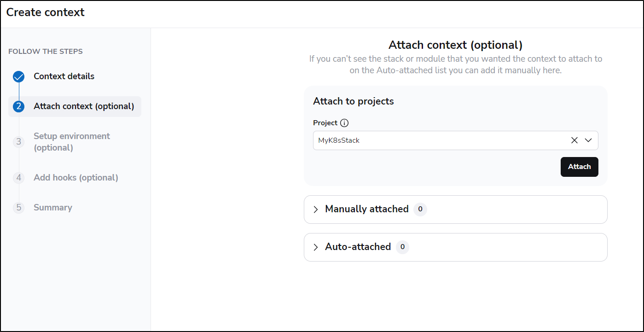The image size is (644, 332).
Task: Go to the Context details step
Action: [64, 76]
